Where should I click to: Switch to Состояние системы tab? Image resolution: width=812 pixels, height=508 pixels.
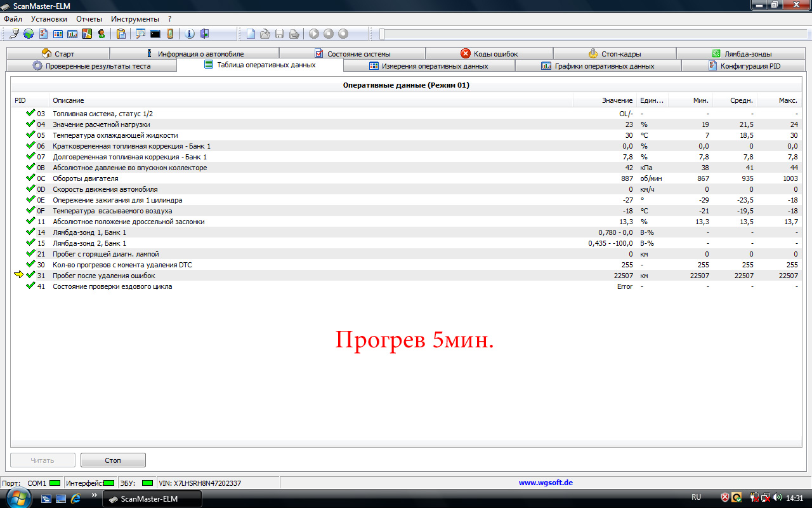tap(352, 54)
